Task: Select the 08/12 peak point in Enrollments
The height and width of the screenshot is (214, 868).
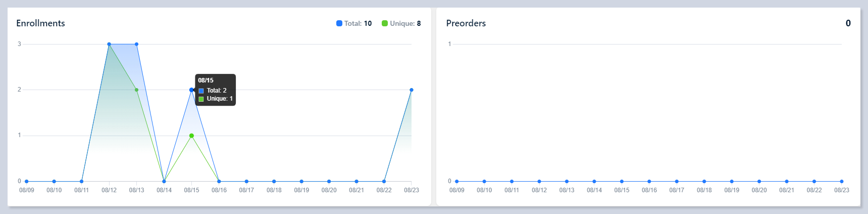Action: (x=109, y=45)
